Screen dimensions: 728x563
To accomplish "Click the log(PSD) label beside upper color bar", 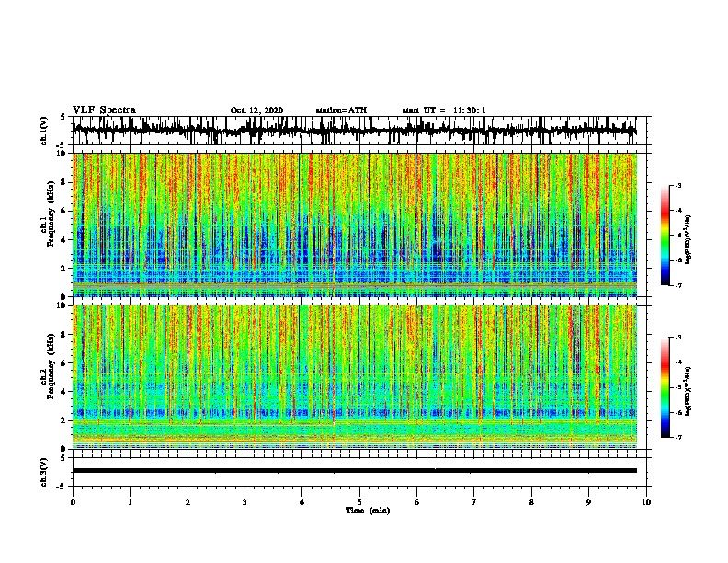I will pyautogui.click(x=688, y=239).
